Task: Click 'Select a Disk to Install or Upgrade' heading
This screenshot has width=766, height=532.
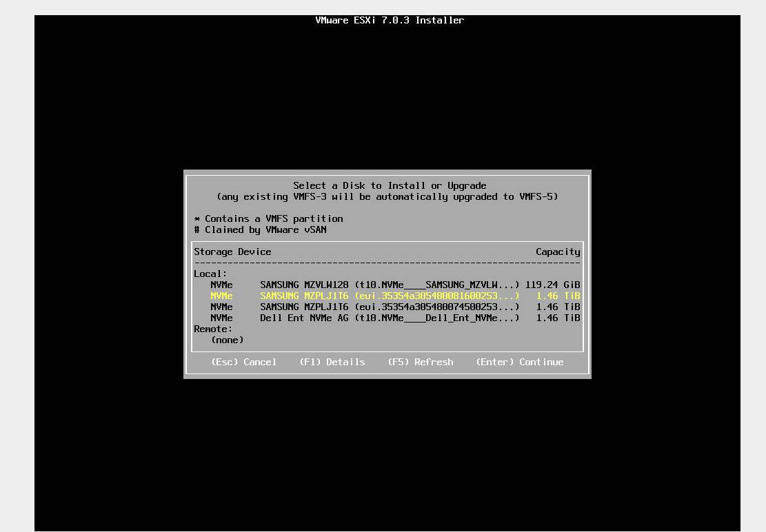Action: (x=390, y=185)
